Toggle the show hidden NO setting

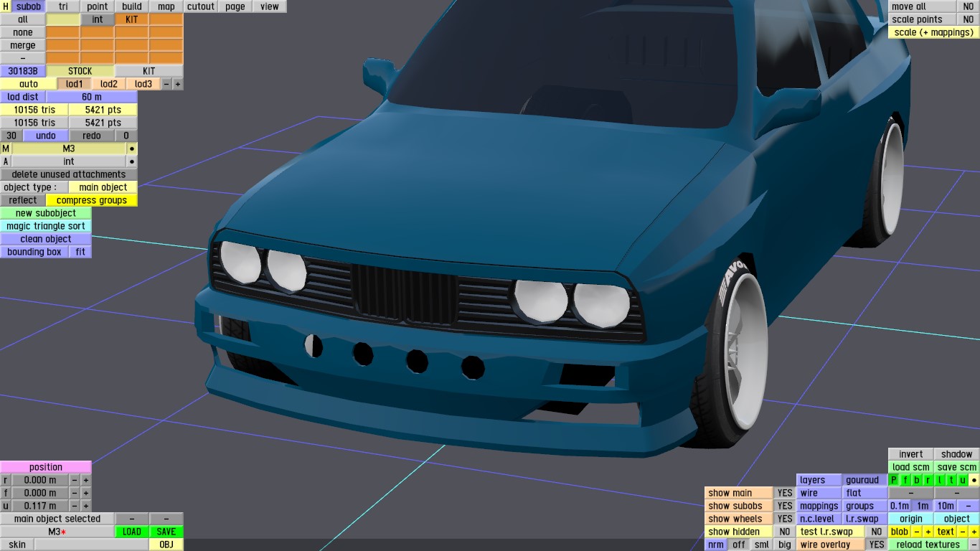pyautogui.click(x=785, y=532)
